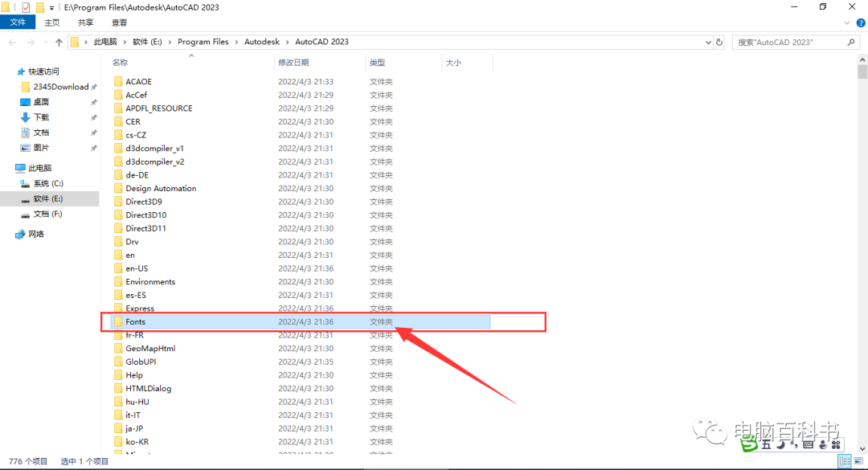Click the Properties quick access checkmark icon
Screen dimensions: 868x470
[x=26, y=8]
